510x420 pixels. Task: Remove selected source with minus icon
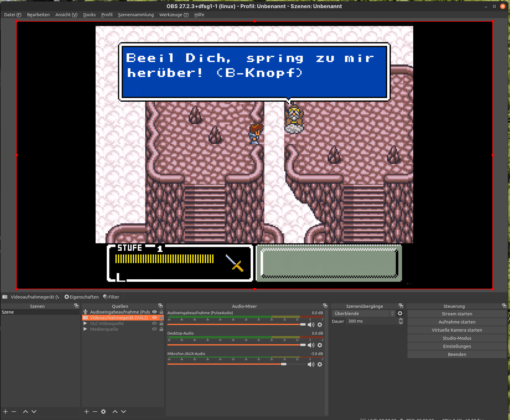pyautogui.click(x=95, y=412)
